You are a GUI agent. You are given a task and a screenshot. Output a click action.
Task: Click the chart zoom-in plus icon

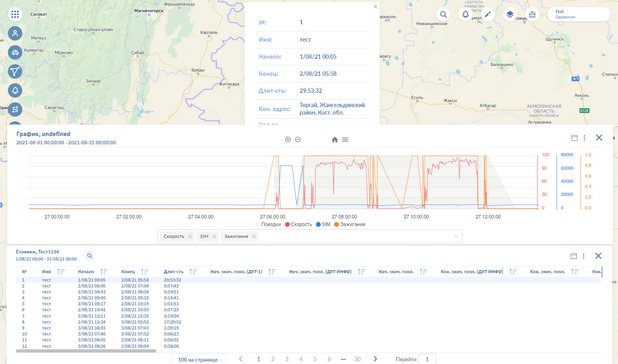(x=288, y=140)
